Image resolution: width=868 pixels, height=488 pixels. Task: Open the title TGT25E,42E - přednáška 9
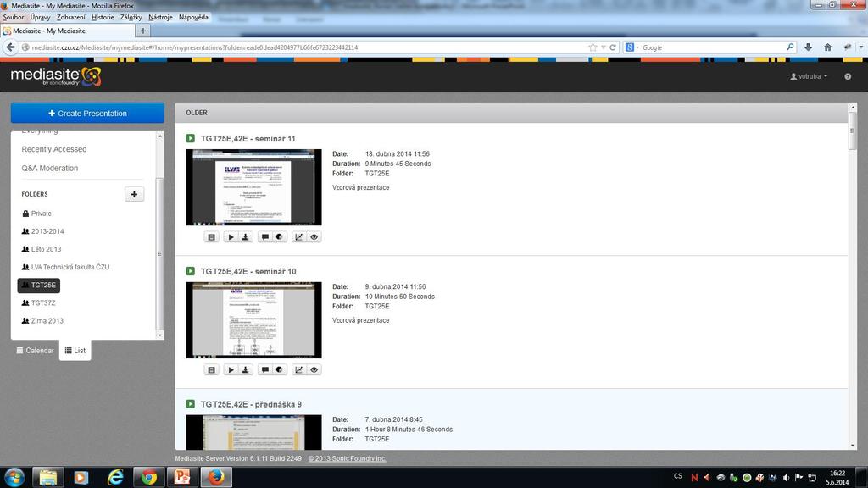(x=251, y=404)
